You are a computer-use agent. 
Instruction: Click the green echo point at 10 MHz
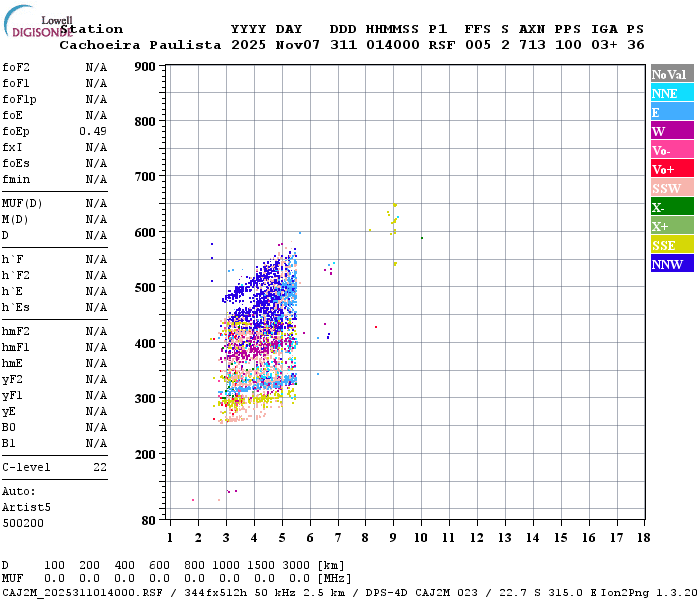[422, 238]
